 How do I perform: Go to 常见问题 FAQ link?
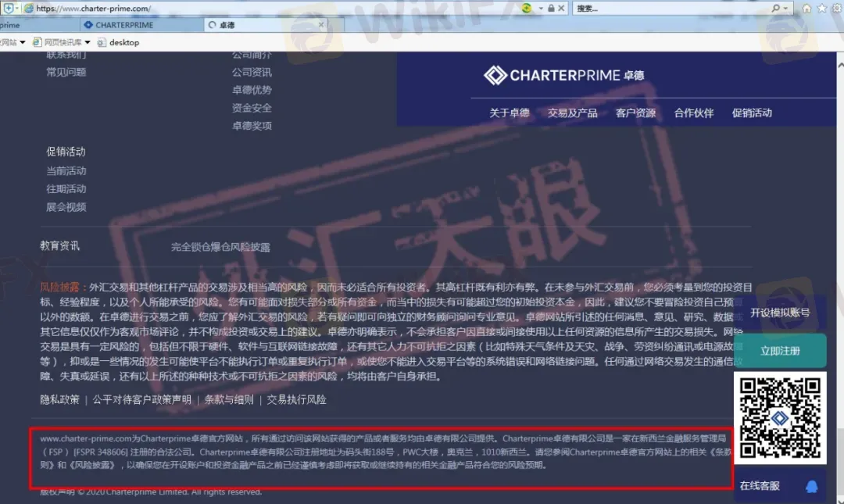pyautogui.click(x=66, y=72)
